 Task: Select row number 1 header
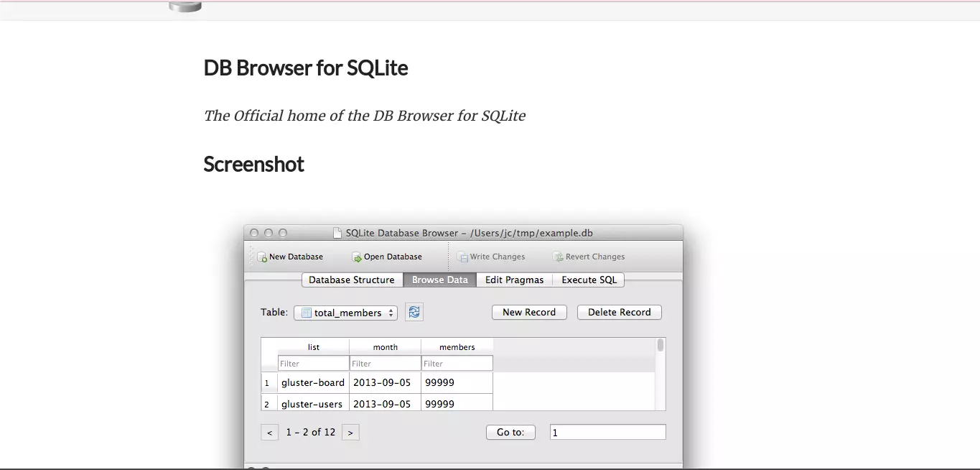[x=269, y=383]
